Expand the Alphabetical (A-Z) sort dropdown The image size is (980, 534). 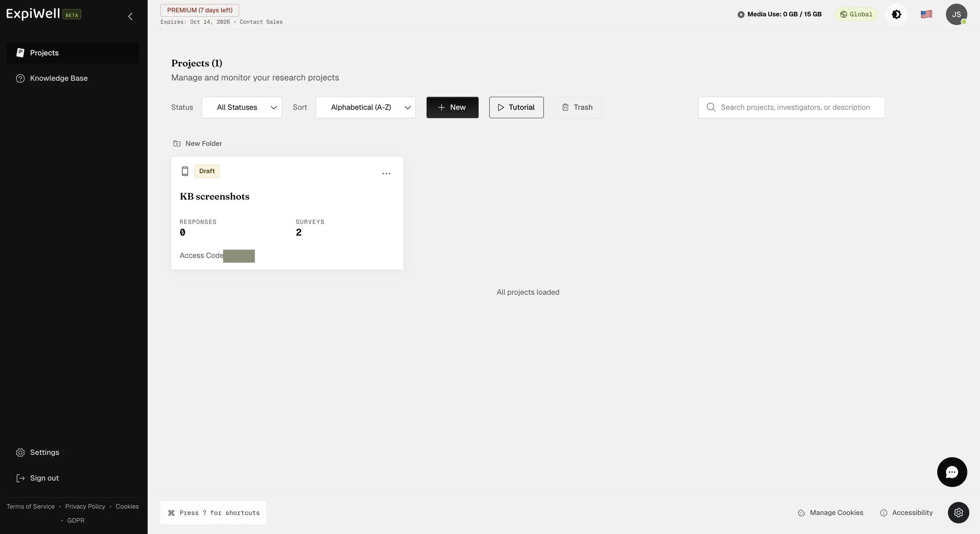(x=366, y=107)
